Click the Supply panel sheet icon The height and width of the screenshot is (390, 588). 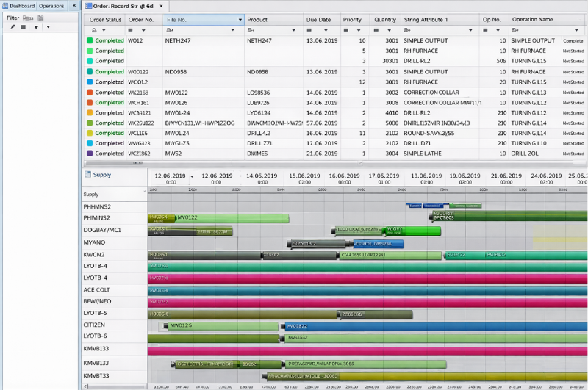[87, 174]
